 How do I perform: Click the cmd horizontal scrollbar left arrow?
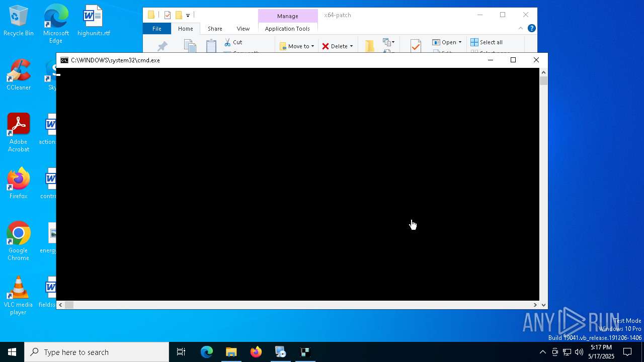[61, 305]
